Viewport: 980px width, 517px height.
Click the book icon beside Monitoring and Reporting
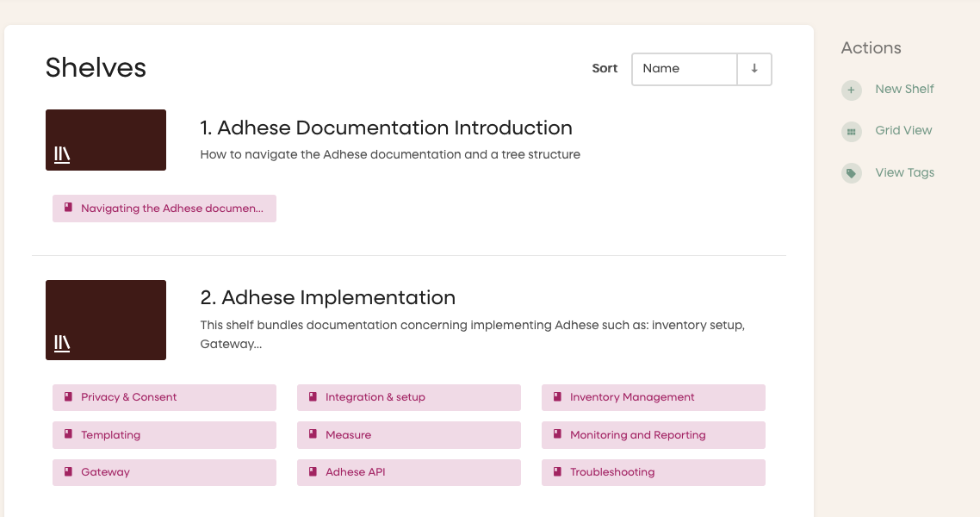[558, 434]
